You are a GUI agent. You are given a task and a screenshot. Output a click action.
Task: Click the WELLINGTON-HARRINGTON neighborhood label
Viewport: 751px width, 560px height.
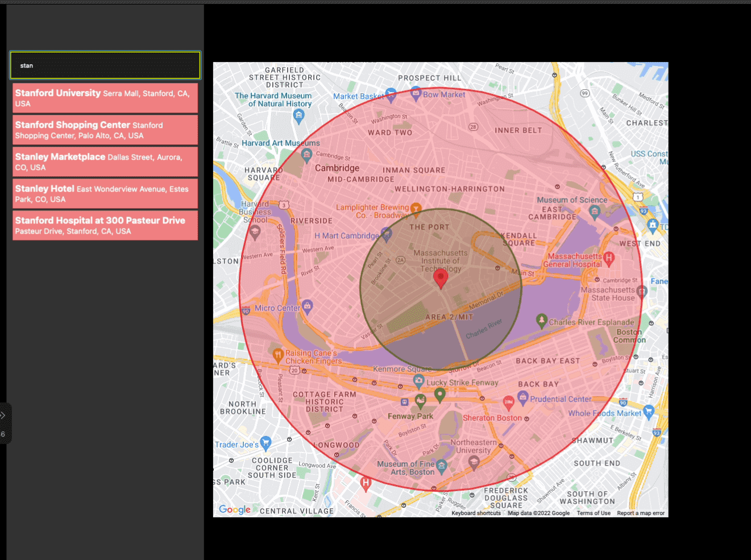coord(450,189)
